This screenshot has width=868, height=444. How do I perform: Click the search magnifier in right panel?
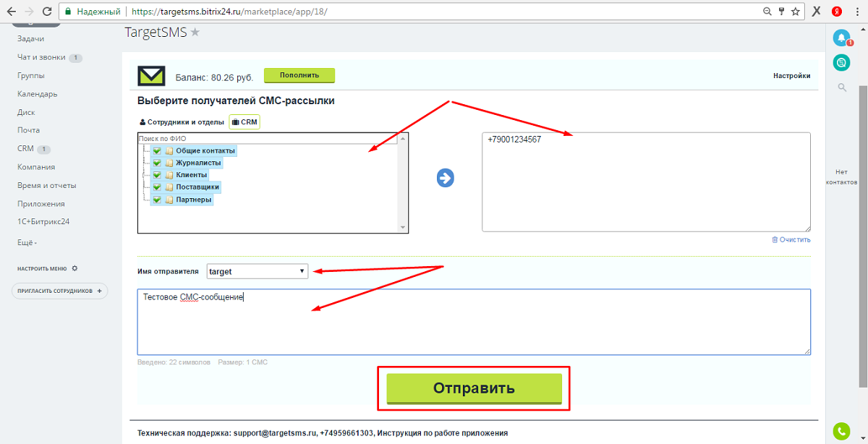842,87
